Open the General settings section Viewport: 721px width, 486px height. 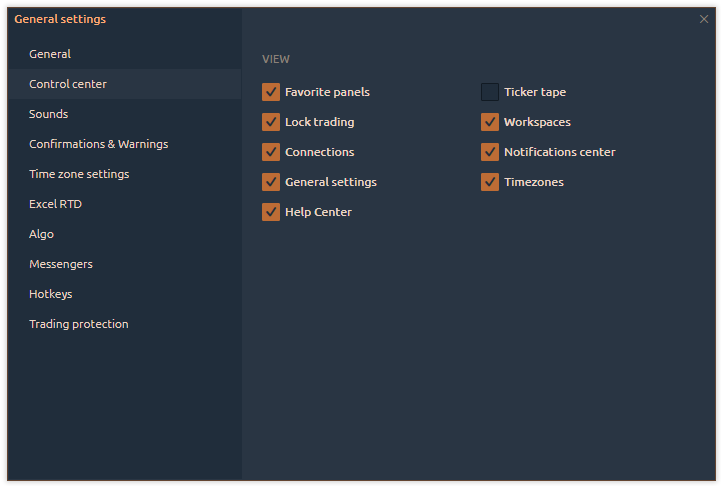point(50,54)
